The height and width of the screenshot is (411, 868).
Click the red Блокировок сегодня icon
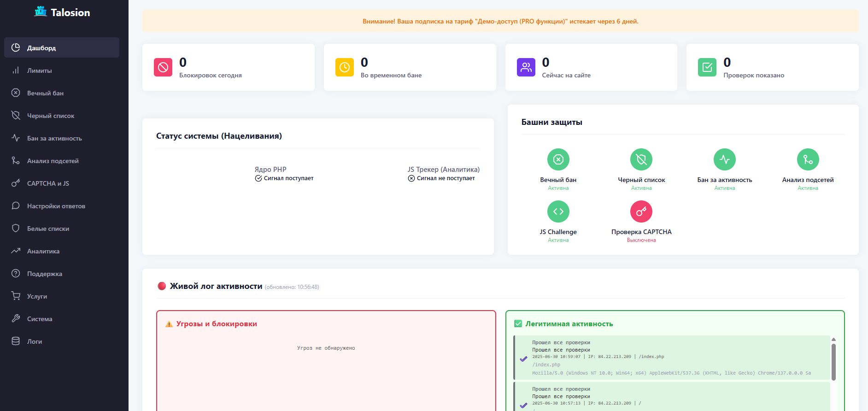tap(163, 67)
